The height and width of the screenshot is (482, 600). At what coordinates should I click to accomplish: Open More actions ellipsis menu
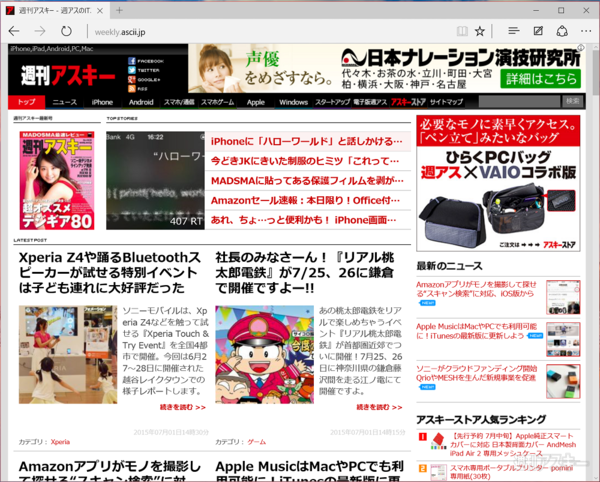pyautogui.click(x=586, y=31)
